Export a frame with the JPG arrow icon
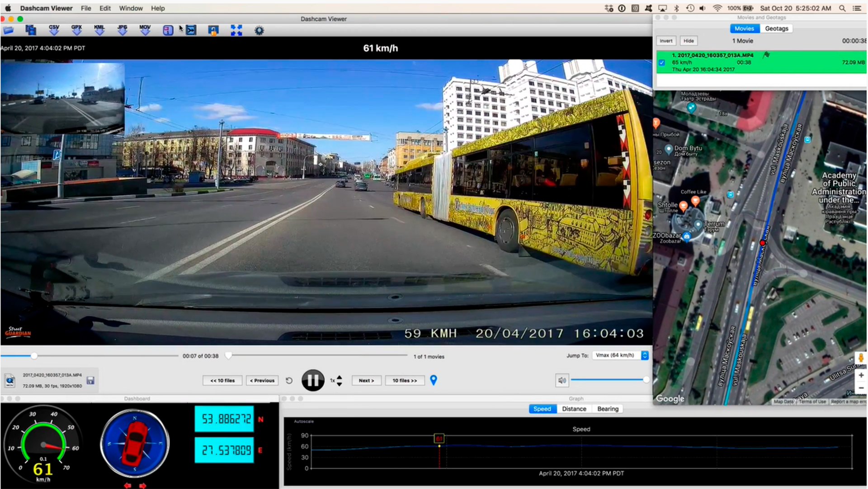The image size is (868, 489). (122, 30)
